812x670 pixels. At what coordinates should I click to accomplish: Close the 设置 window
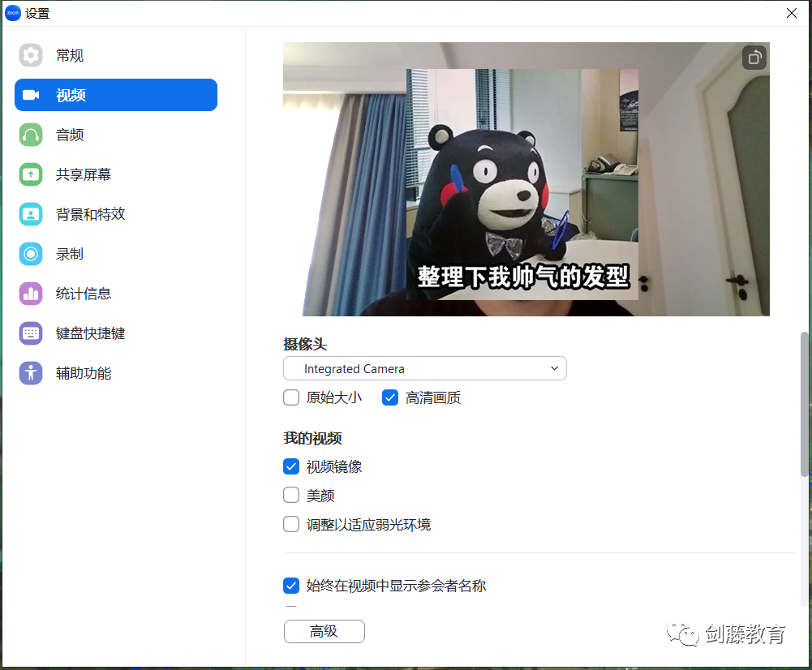[791, 13]
